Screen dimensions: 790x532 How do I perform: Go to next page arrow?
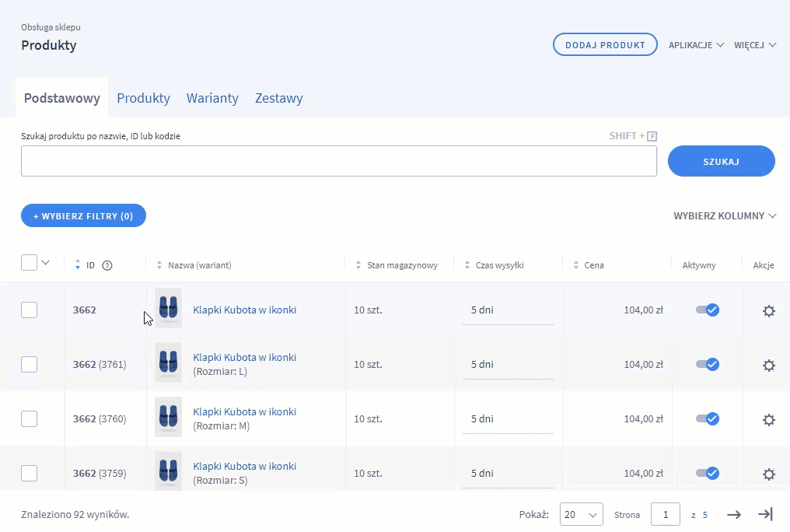click(x=734, y=514)
